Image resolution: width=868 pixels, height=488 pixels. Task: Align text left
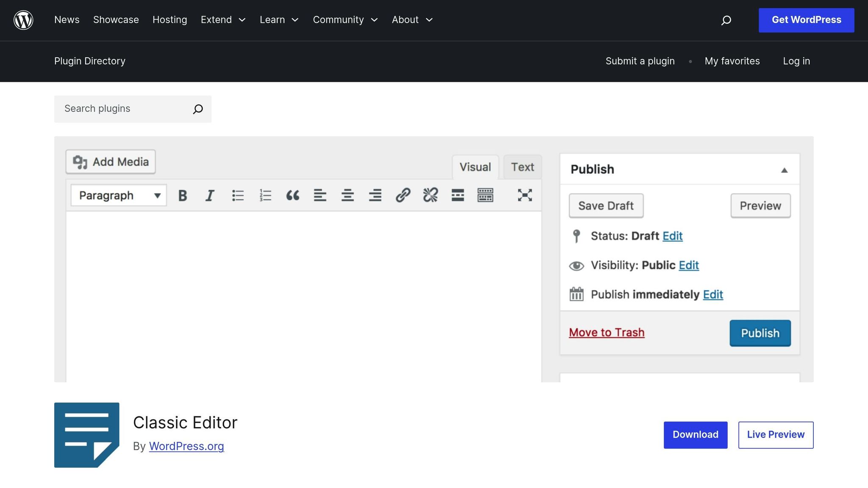320,195
